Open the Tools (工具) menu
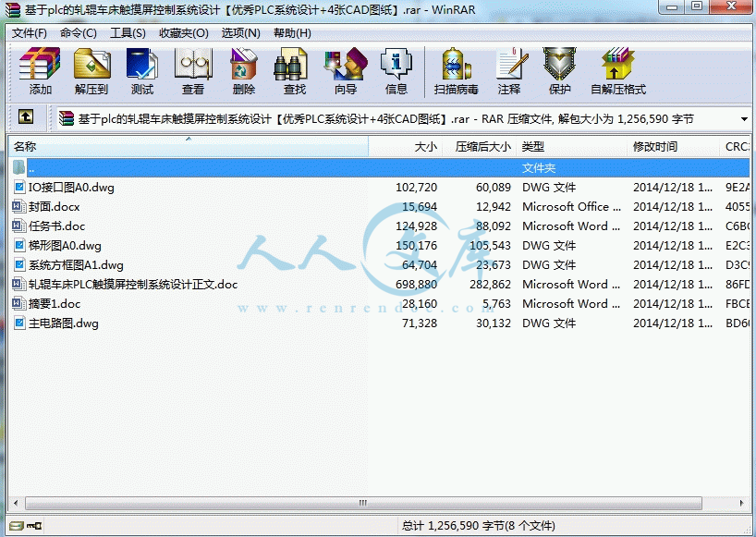 pyautogui.click(x=128, y=33)
